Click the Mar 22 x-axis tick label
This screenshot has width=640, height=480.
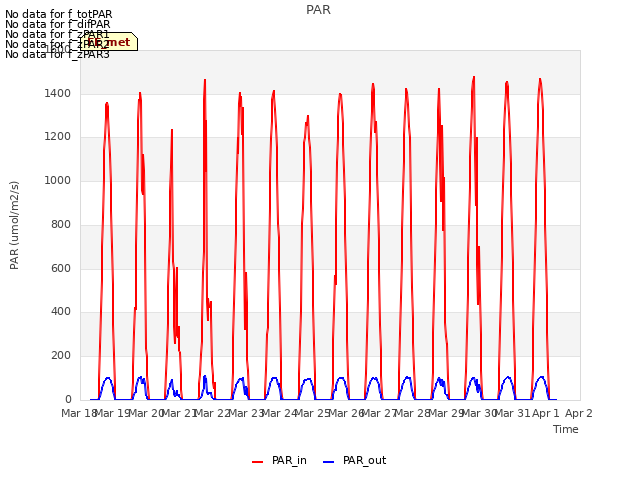point(213,413)
